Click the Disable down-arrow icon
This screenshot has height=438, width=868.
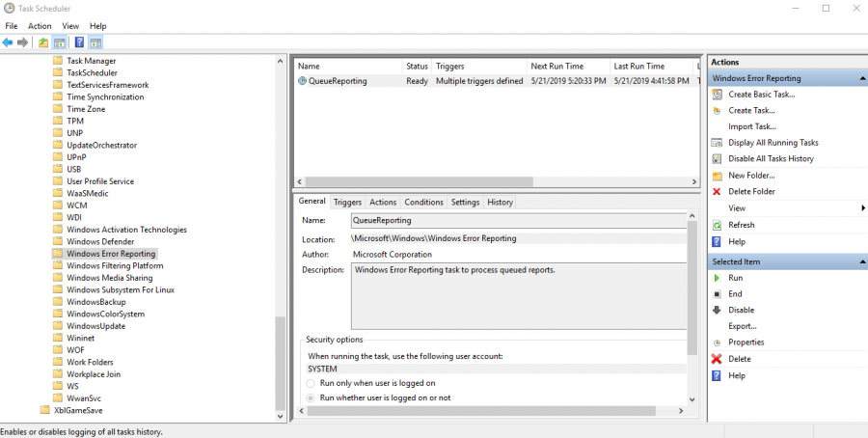717,310
